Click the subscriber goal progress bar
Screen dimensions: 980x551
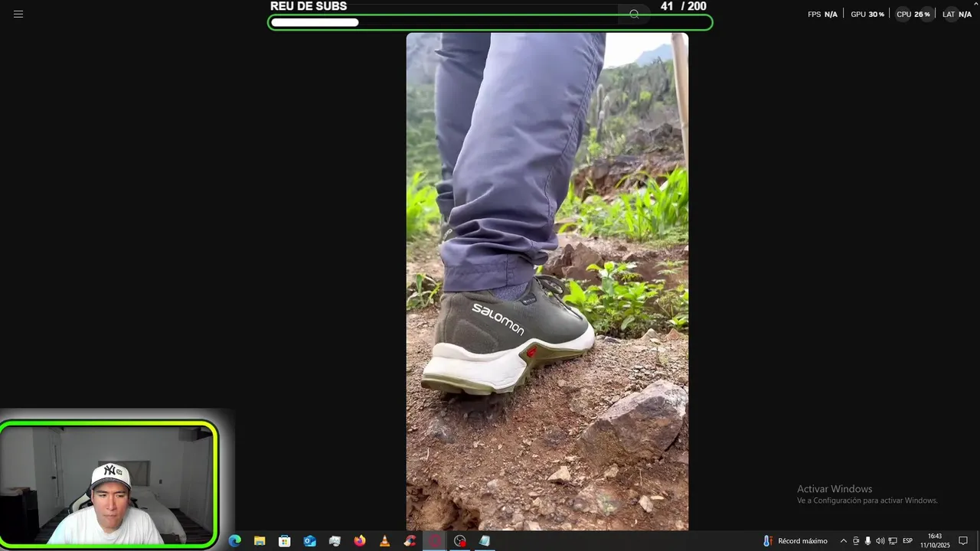(490, 22)
